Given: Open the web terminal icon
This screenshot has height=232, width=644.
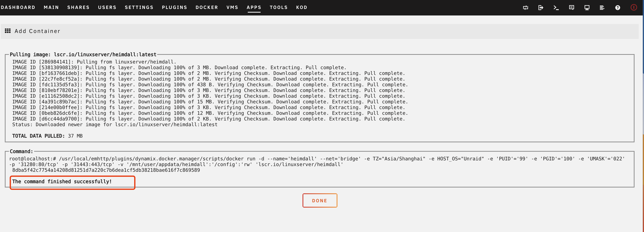Looking at the screenshot, I should click(x=556, y=8).
